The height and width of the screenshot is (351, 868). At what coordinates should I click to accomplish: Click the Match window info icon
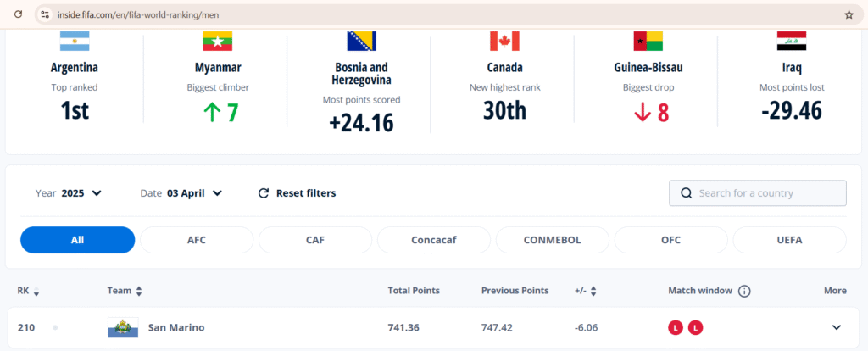coord(744,291)
